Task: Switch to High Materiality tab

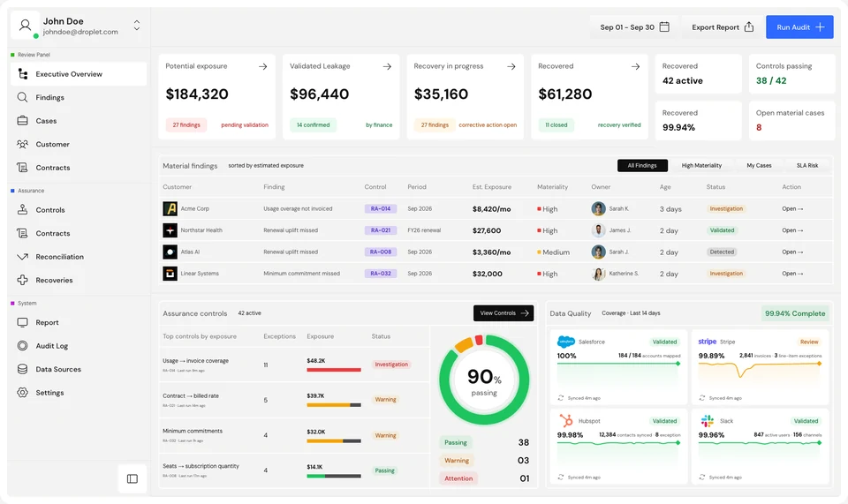Action: [x=701, y=165]
